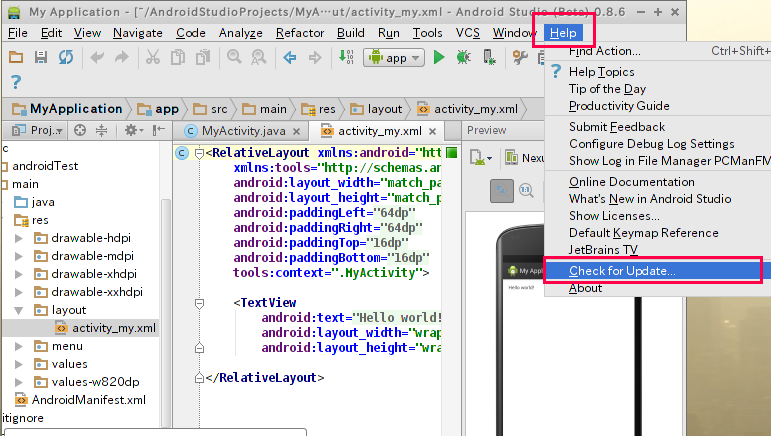
Task: Click the Cut scissors icon
Action: coord(153,58)
